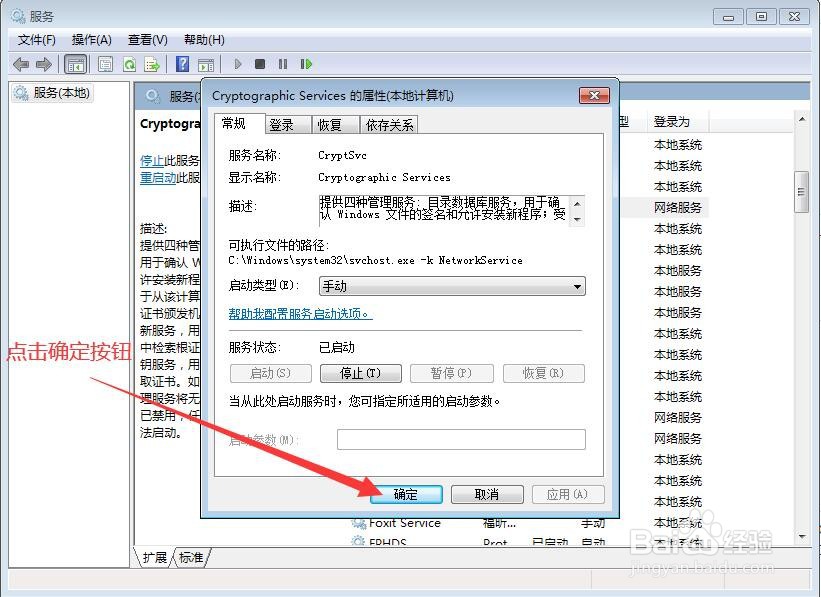Start the service with the play icon
821x597 pixels.
coord(238,64)
